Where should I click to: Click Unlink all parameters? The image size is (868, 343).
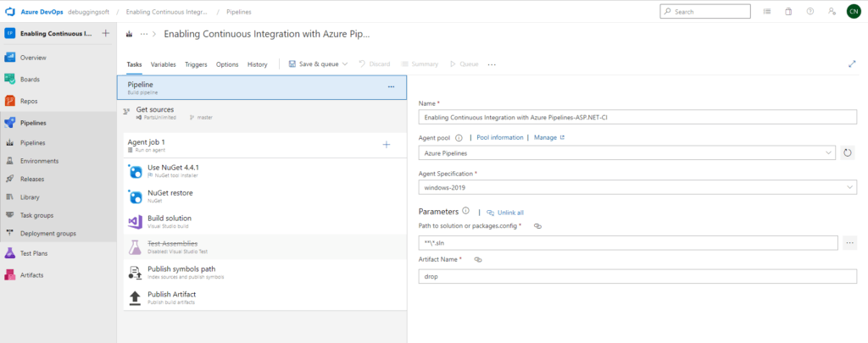click(x=504, y=212)
